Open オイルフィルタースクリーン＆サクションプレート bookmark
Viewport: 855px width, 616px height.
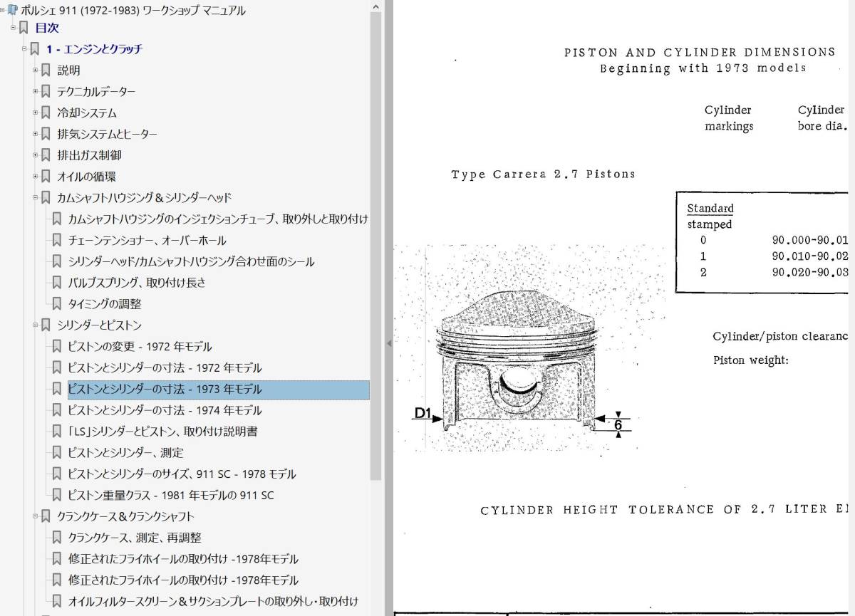213,602
